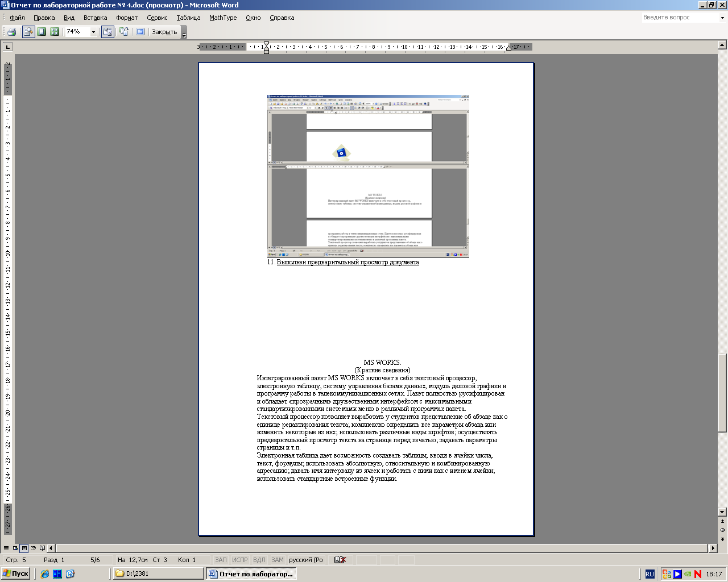
Task: Click the Select Browse Object circle button
Action: [722, 530]
